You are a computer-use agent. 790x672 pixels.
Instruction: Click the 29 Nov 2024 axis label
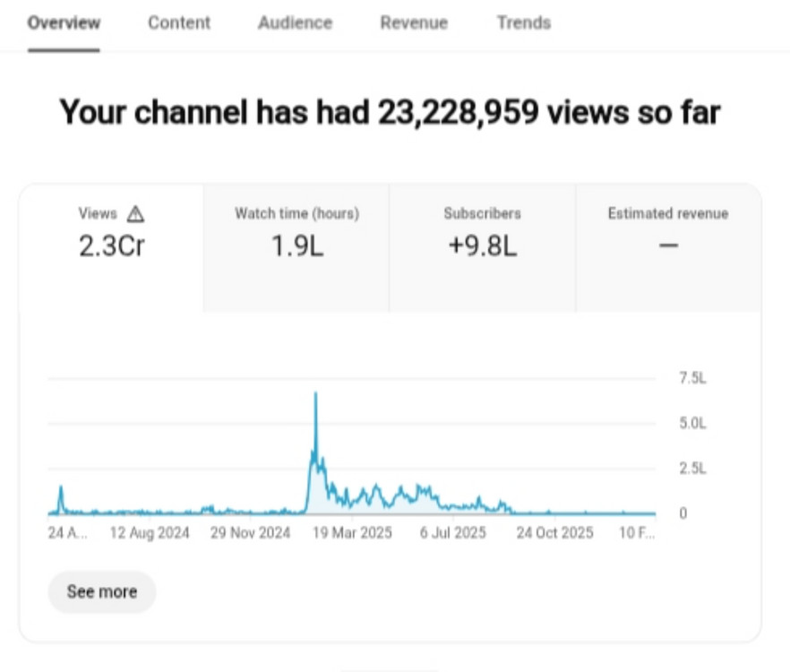tap(250, 533)
